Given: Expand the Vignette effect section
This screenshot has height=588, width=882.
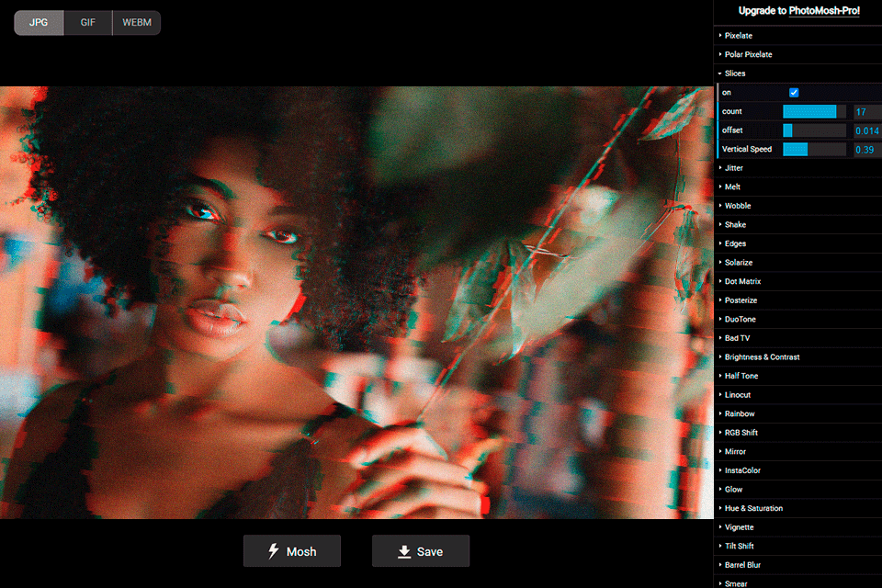Looking at the screenshot, I should 797,527.
